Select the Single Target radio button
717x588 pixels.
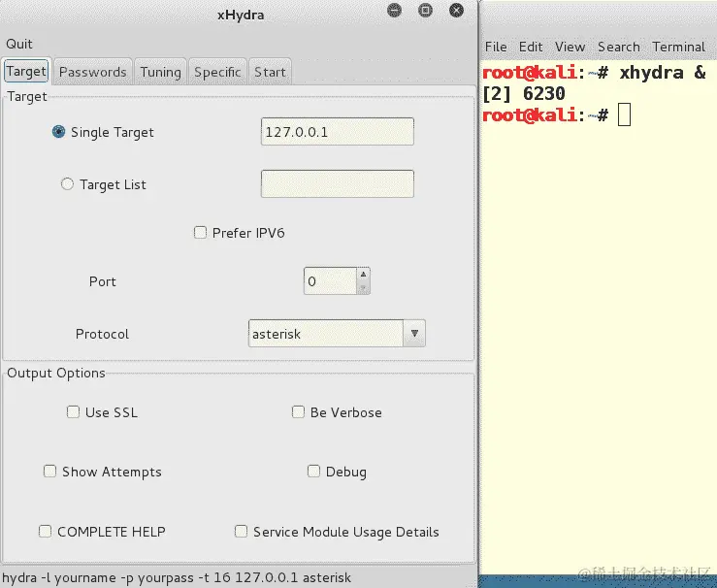(58, 132)
